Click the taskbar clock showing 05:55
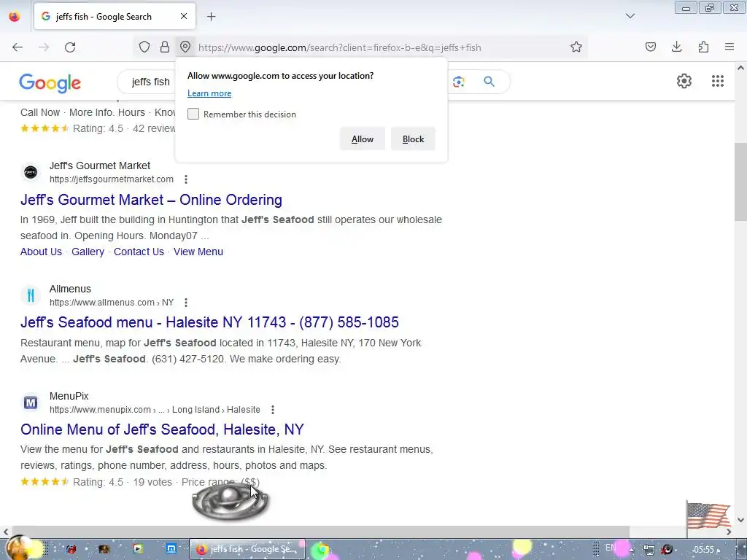 [x=705, y=550]
